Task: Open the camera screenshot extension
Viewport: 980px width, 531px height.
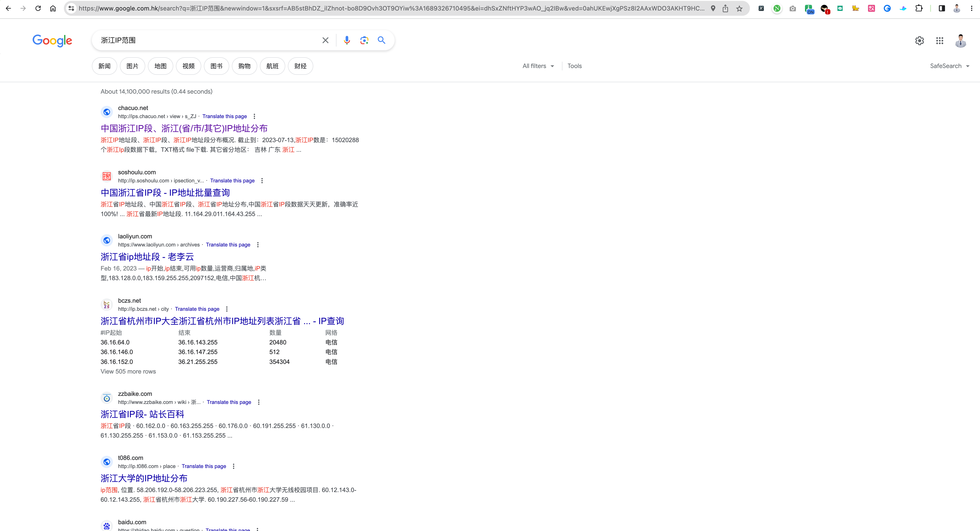Action: [x=793, y=8]
